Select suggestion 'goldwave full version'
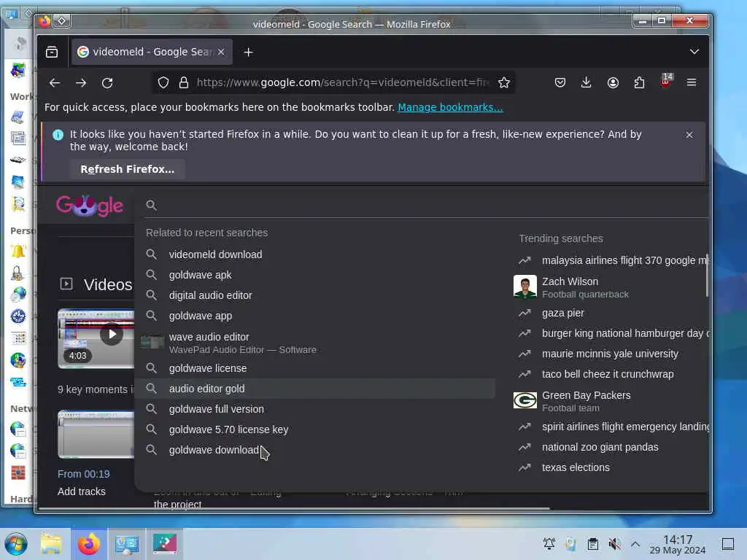The image size is (747, 560). point(314,409)
